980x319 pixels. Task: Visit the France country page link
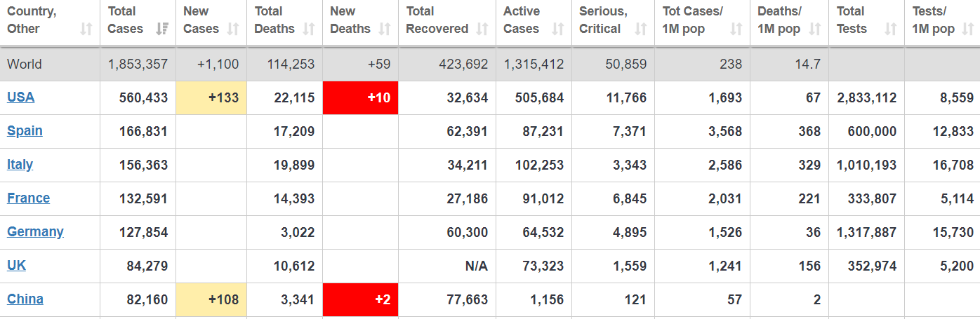click(28, 198)
